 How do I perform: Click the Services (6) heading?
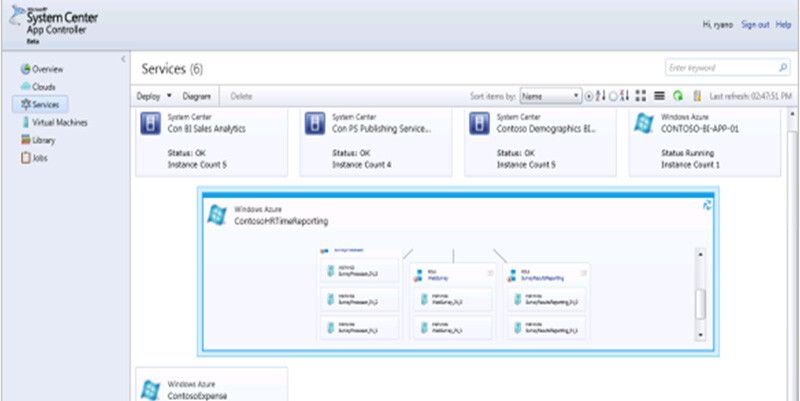172,69
